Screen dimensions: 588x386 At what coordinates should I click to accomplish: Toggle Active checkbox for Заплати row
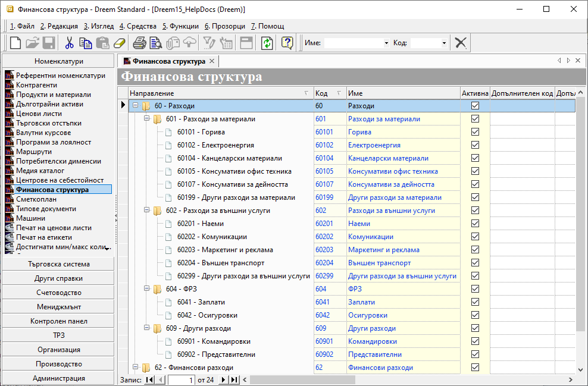coord(475,302)
